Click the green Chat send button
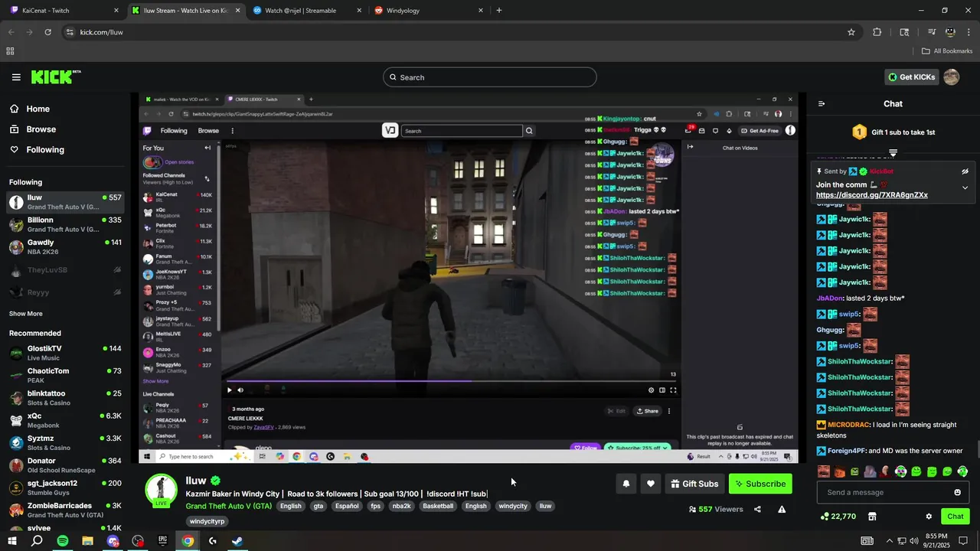 click(955, 517)
